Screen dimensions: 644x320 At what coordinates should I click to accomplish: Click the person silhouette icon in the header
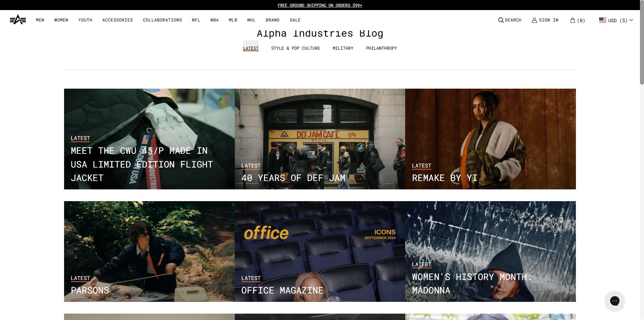534,20
